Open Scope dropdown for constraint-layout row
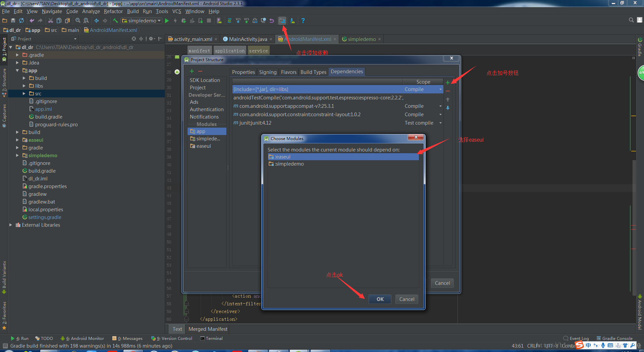644x352 pixels. tap(440, 115)
